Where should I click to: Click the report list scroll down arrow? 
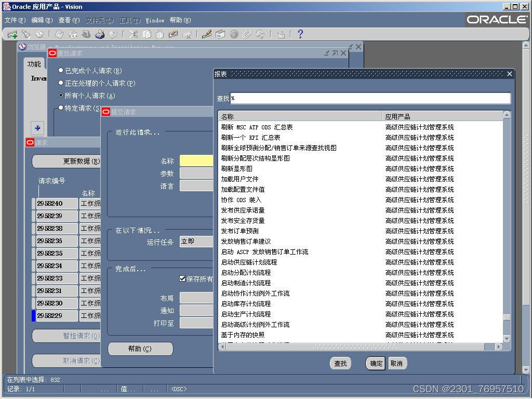pos(507,338)
